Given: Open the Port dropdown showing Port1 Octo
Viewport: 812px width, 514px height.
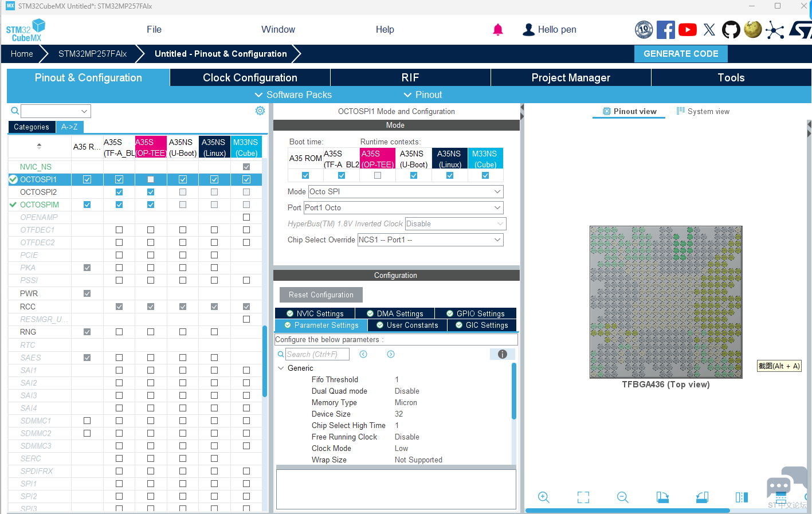Looking at the screenshot, I should (x=403, y=207).
